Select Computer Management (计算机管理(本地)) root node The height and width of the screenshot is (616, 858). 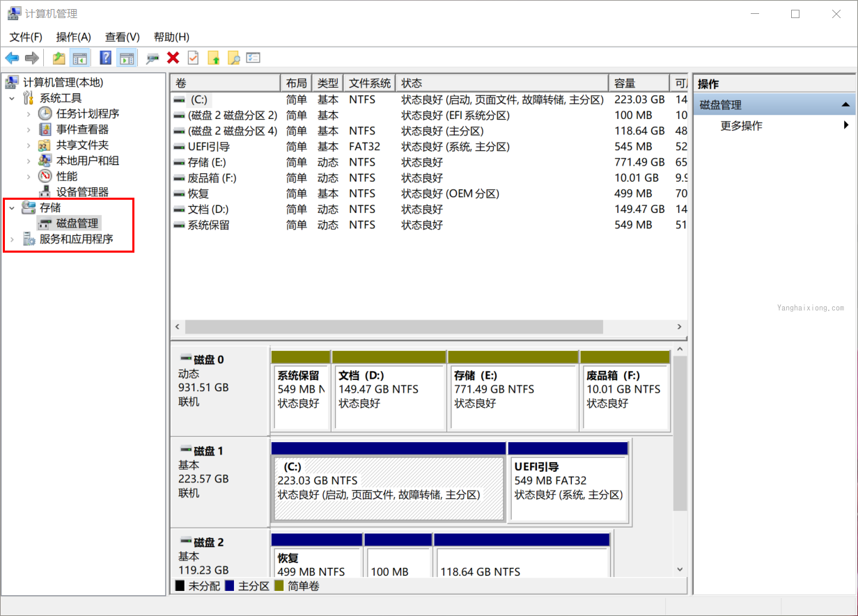[63, 82]
